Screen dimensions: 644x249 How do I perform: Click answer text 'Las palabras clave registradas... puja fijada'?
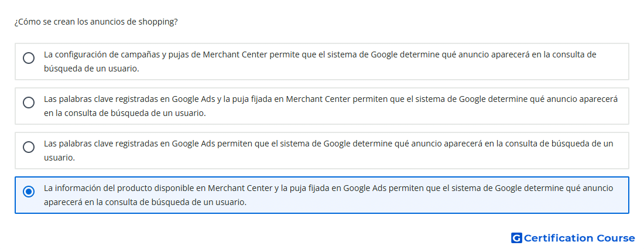point(331,106)
